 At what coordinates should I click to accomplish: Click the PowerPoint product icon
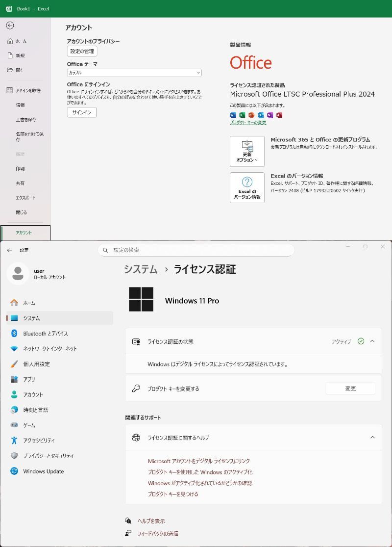click(x=251, y=115)
